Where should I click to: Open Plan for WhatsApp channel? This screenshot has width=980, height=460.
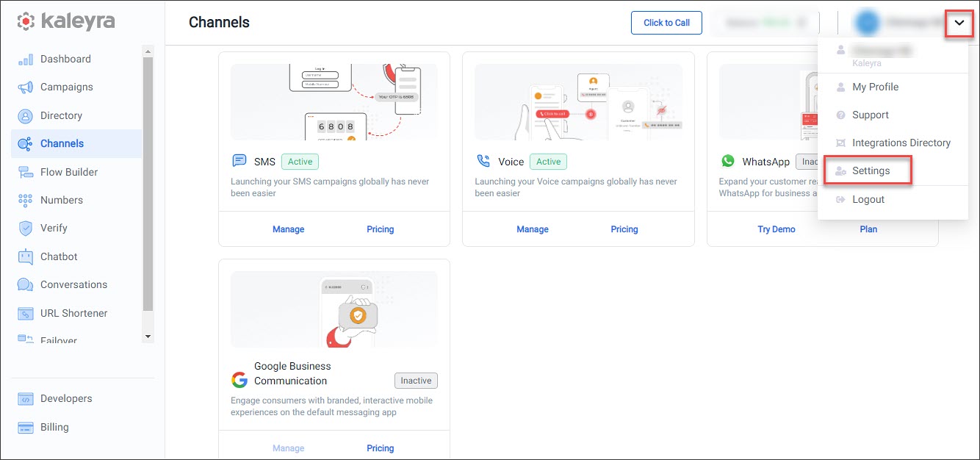click(868, 229)
